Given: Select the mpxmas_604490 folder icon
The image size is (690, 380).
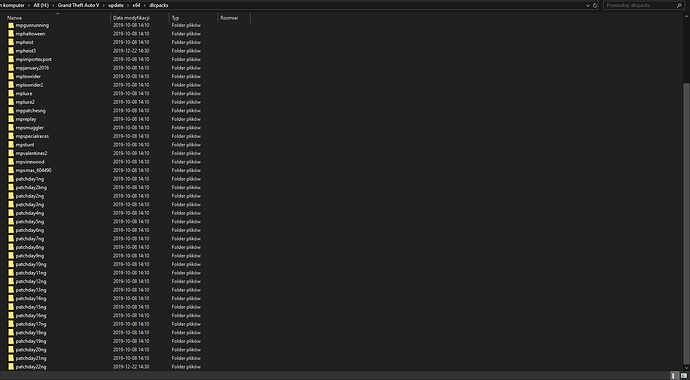Looking at the screenshot, I should coord(11,170).
